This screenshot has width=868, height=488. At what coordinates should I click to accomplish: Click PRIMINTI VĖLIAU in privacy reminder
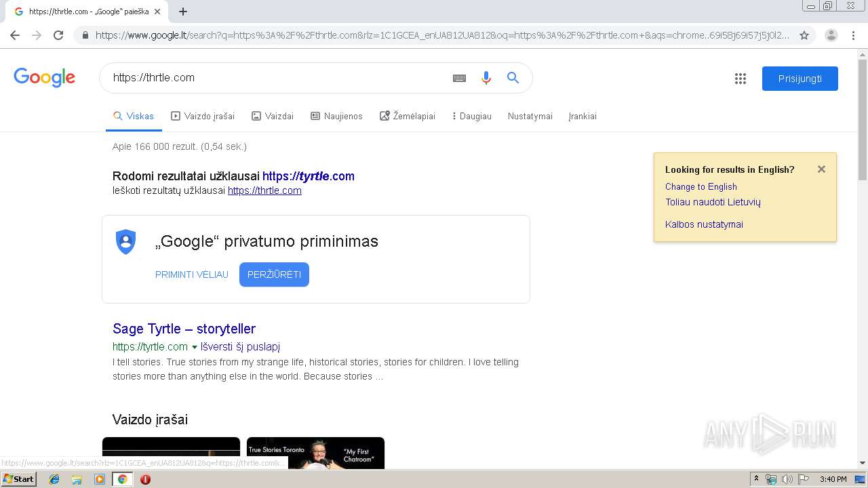[192, 274]
